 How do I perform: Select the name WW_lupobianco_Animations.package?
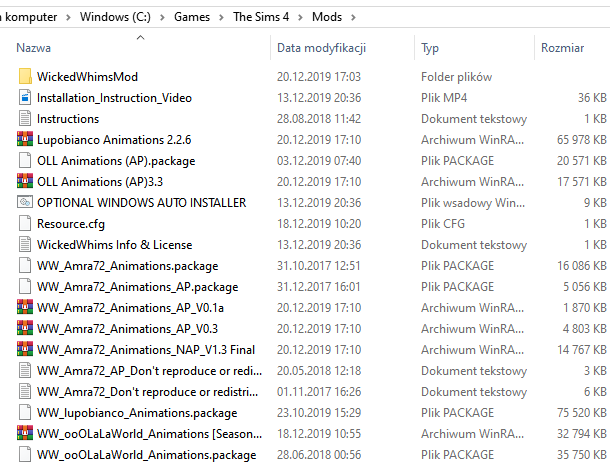137,413
